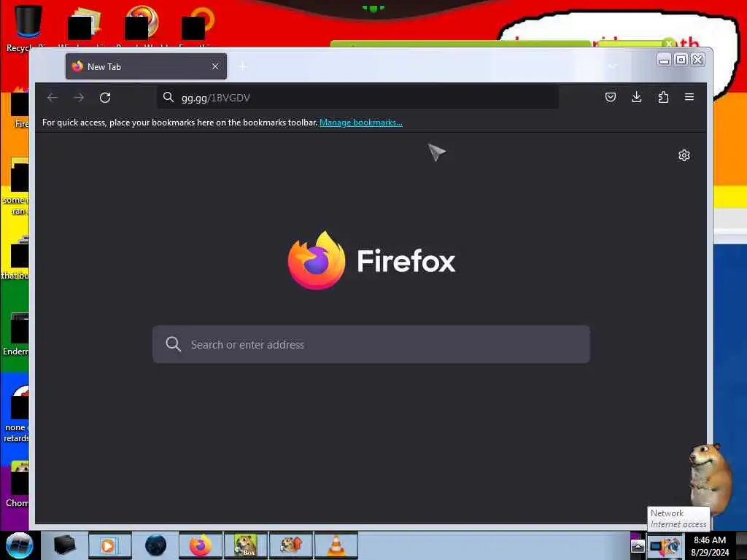747x560 pixels.
Task: Close the Firefox window
Action: pos(698,60)
